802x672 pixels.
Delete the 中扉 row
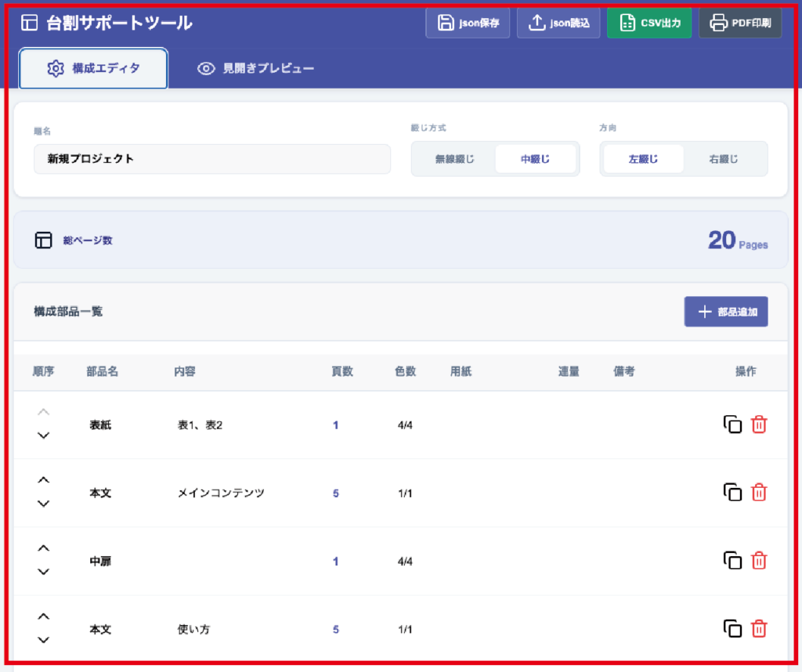tap(759, 561)
